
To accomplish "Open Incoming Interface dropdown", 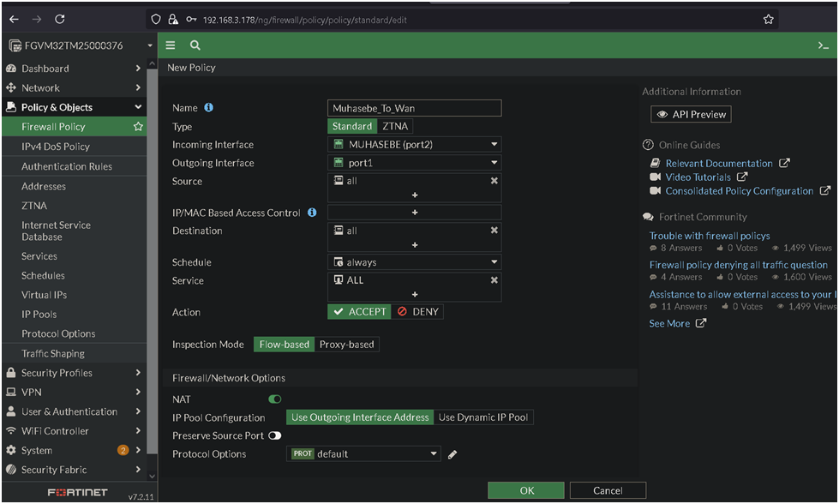I will coord(415,145).
